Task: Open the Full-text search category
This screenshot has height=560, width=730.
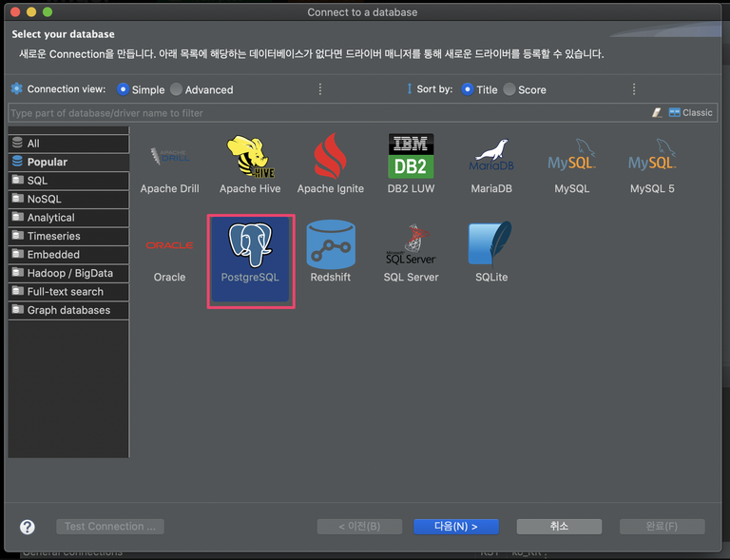Action: [68, 292]
